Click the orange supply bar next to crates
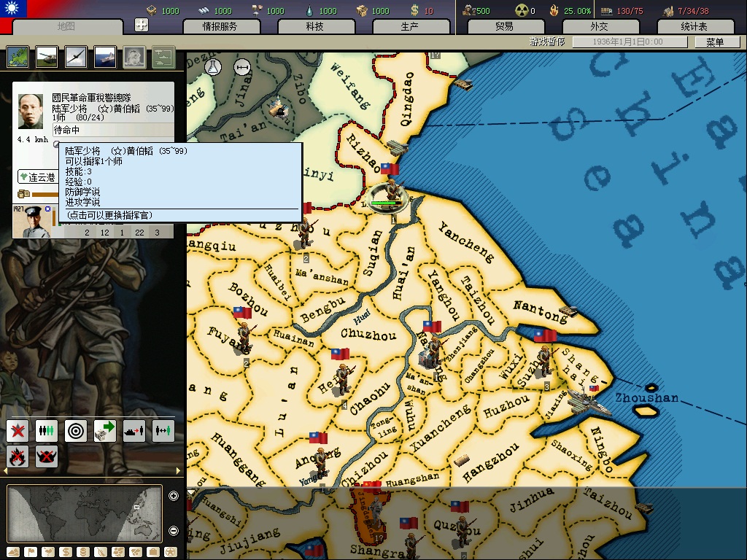Viewport: 747px width, 560px height. point(44,194)
